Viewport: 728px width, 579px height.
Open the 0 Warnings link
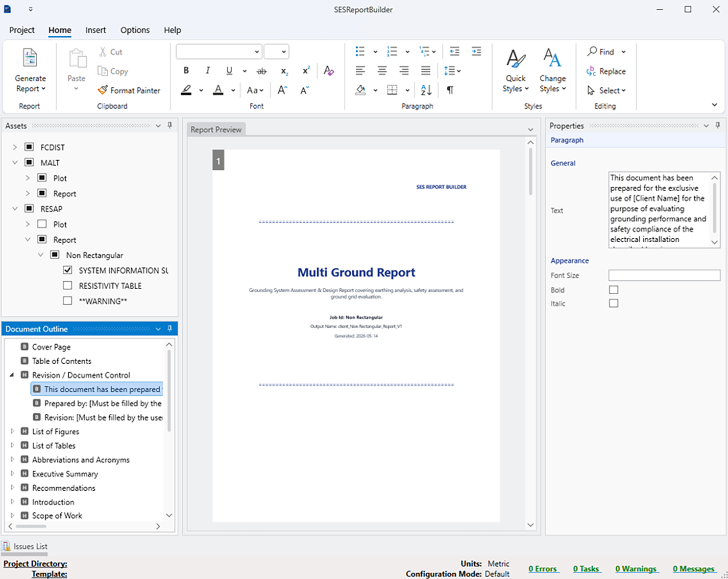pyautogui.click(x=636, y=569)
